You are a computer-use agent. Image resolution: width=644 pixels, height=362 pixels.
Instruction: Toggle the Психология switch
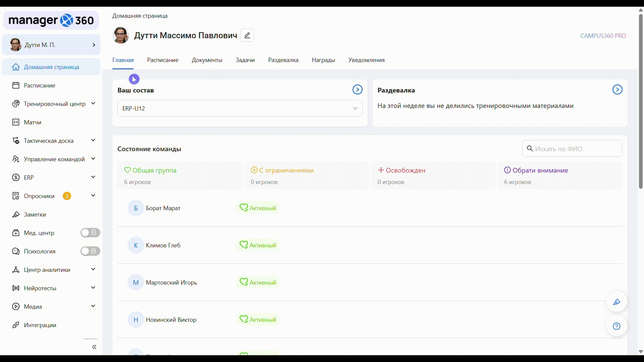(90, 251)
